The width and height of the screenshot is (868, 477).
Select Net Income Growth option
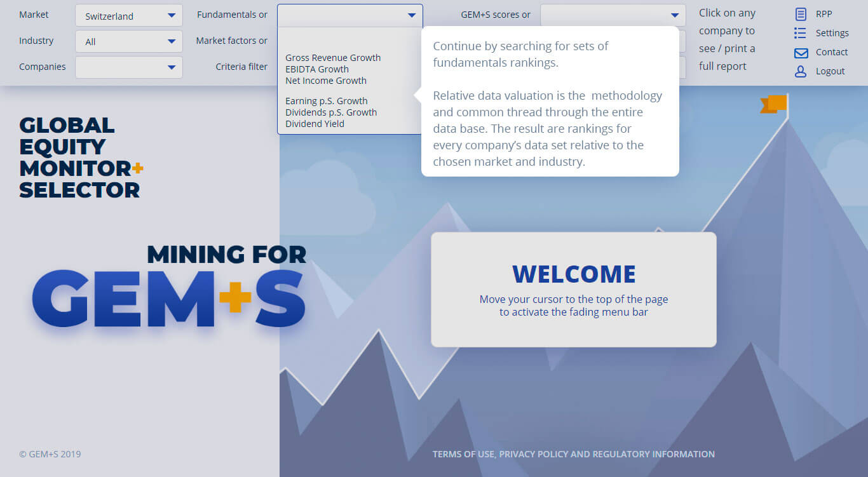(326, 81)
